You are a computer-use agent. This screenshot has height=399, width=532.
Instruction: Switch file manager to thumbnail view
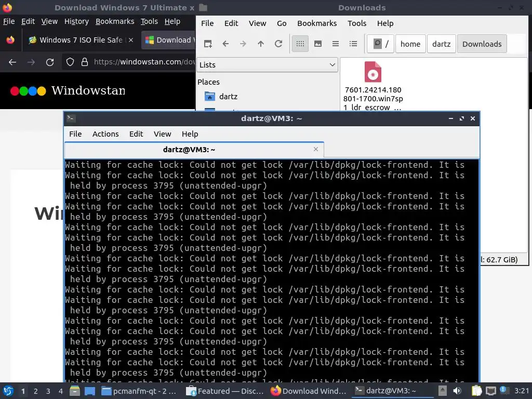coord(318,44)
